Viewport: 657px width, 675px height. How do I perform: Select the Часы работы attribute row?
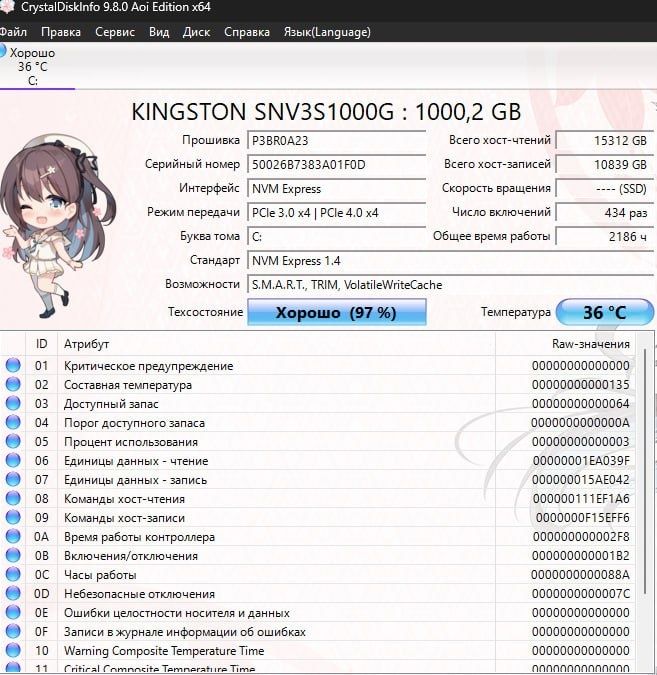pos(318,575)
